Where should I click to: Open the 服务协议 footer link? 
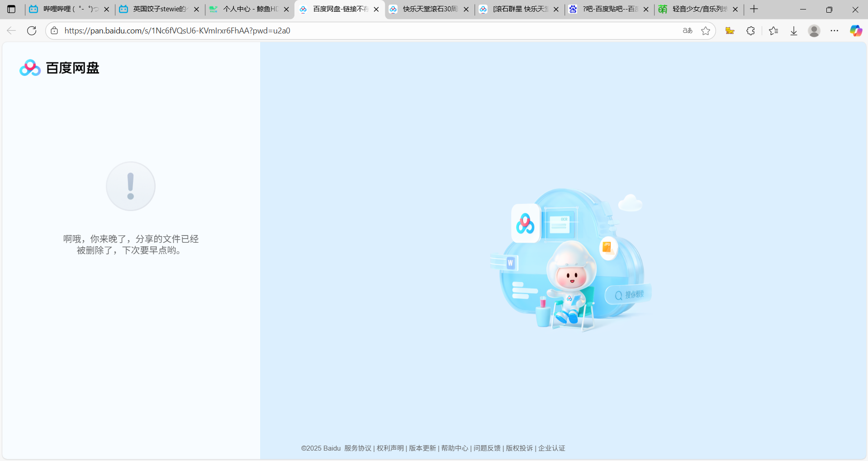click(x=357, y=448)
